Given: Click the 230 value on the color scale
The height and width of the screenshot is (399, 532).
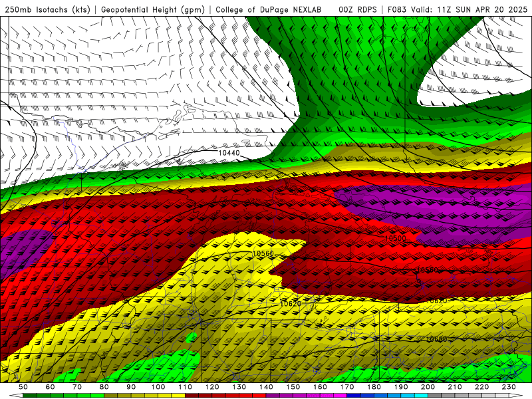Looking at the screenshot, I should [509, 387].
